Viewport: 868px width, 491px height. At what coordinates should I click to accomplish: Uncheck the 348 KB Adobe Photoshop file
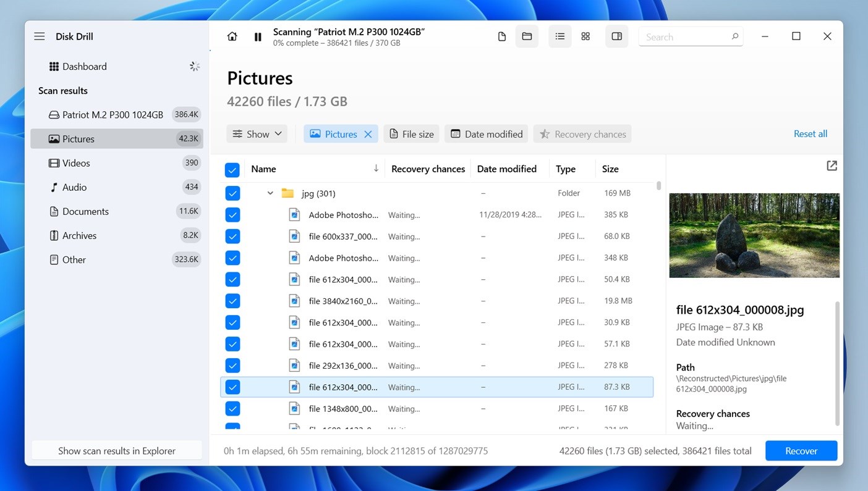(x=232, y=258)
